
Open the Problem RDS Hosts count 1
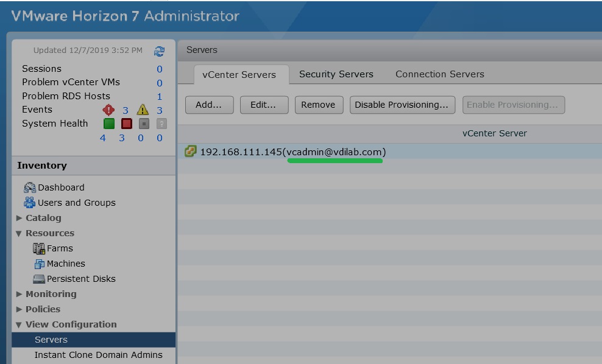coord(160,97)
